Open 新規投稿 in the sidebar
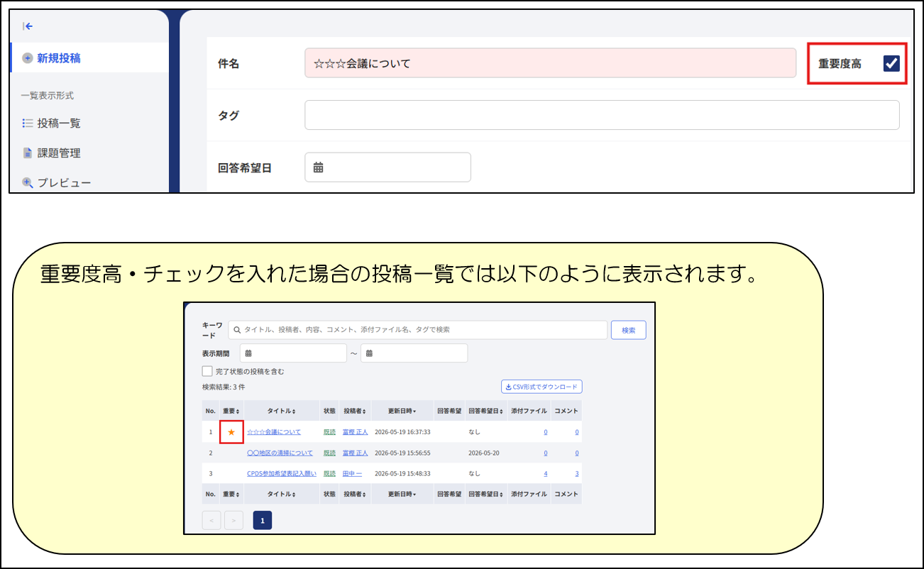The width and height of the screenshot is (924, 569). coord(89,58)
